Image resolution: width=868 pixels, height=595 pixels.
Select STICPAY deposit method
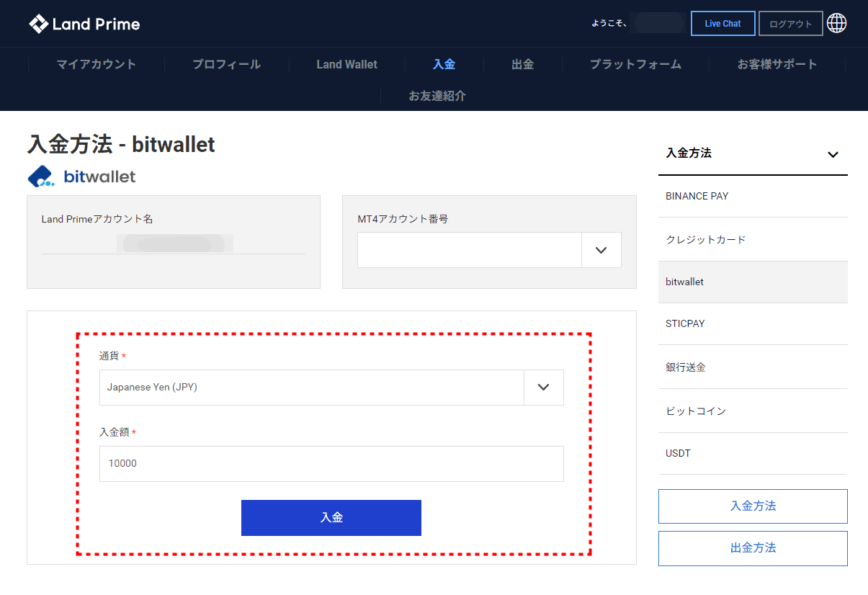click(753, 323)
